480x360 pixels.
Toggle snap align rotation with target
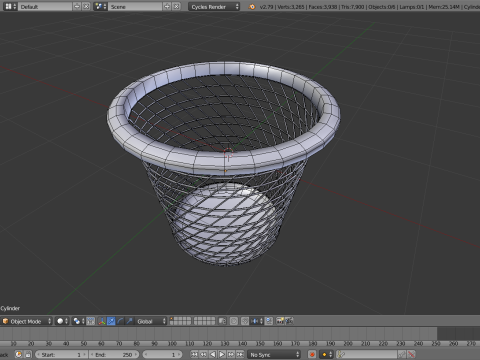click(x=269, y=321)
